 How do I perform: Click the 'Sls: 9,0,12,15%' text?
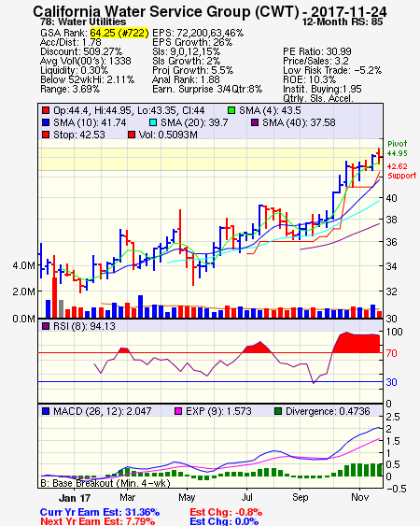click(x=186, y=51)
